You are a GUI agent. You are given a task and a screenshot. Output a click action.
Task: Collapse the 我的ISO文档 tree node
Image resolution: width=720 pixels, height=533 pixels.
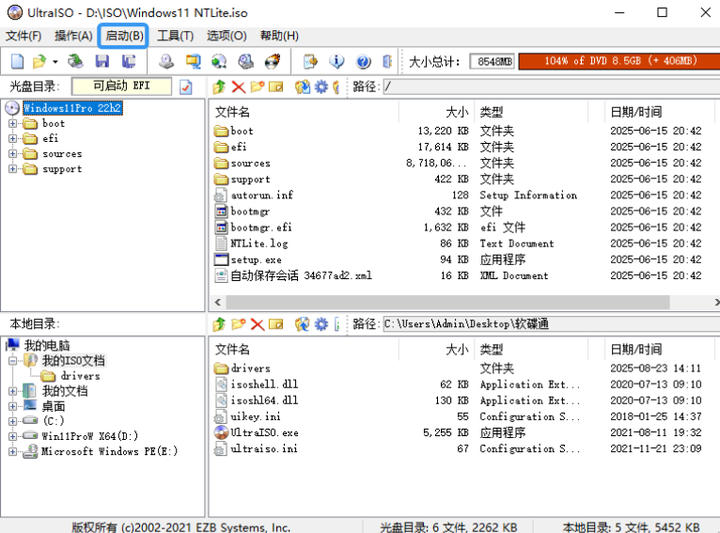click(12, 361)
